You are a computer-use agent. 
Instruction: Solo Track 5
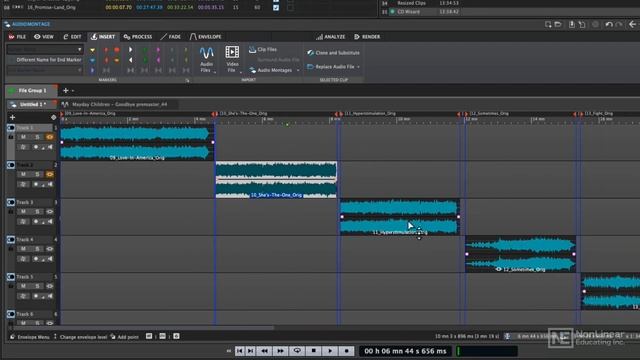coord(37,286)
